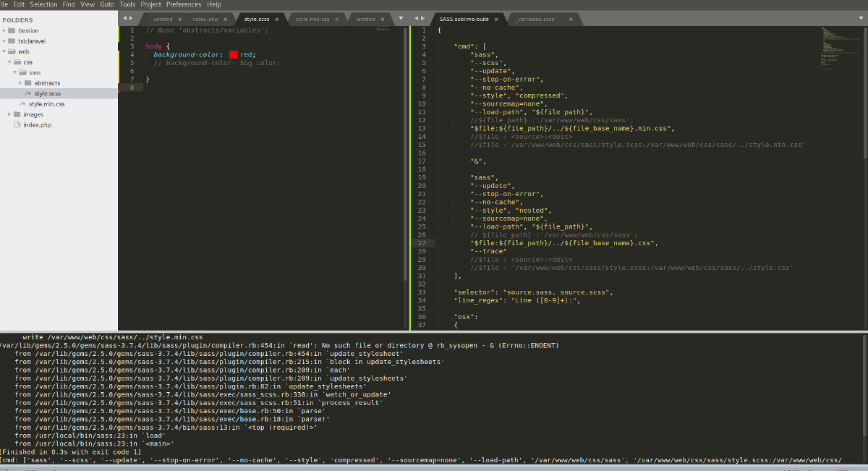Screen dimensions: 868x471
Task: Click the "Finished in 0.3s" output line
Action: coord(70,451)
